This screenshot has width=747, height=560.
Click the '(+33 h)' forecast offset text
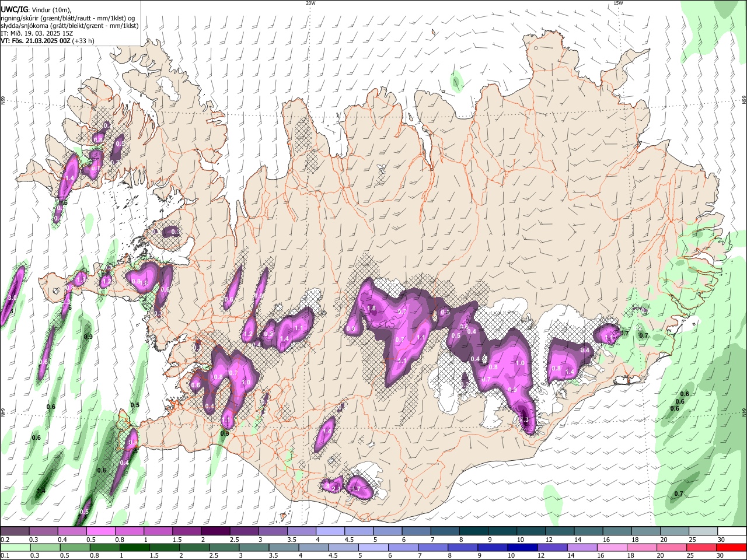(83, 41)
